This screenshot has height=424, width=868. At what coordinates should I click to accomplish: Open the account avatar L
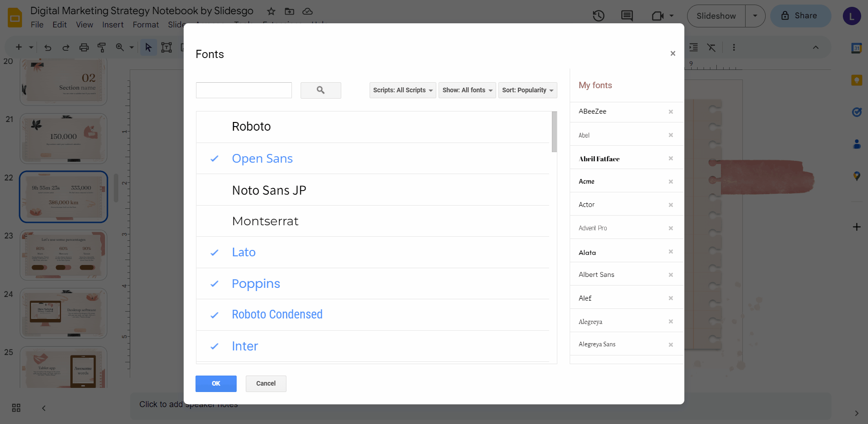tap(852, 16)
